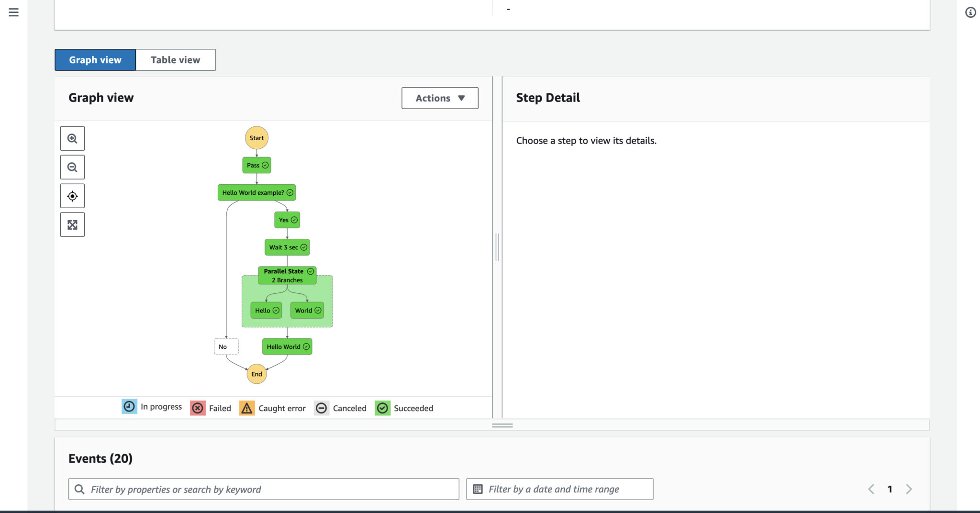Click the info icon top right

point(970,12)
